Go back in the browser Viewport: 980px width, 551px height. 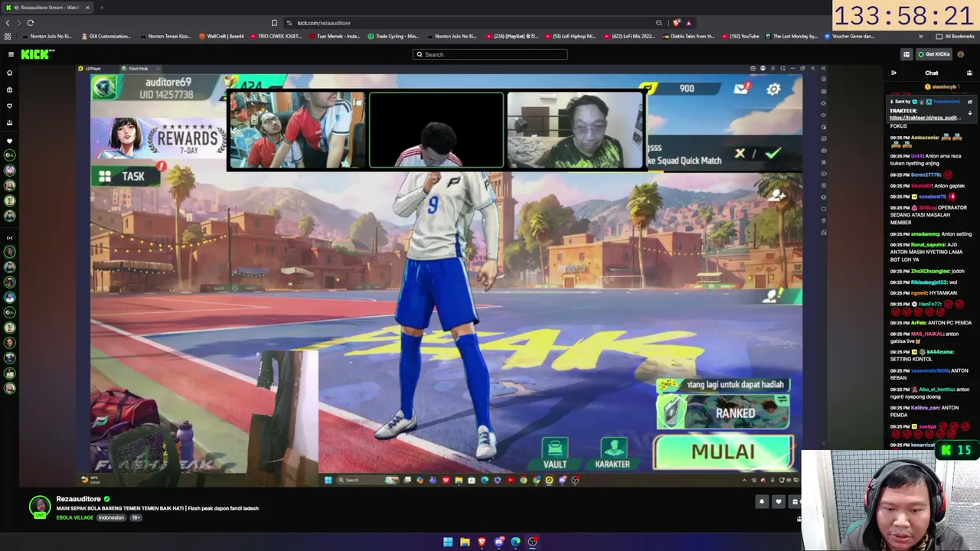(8, 23)
